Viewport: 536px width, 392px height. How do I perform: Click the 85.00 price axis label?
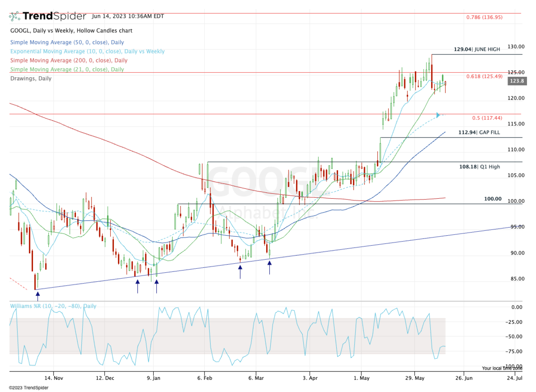click(x=517, y=279)
